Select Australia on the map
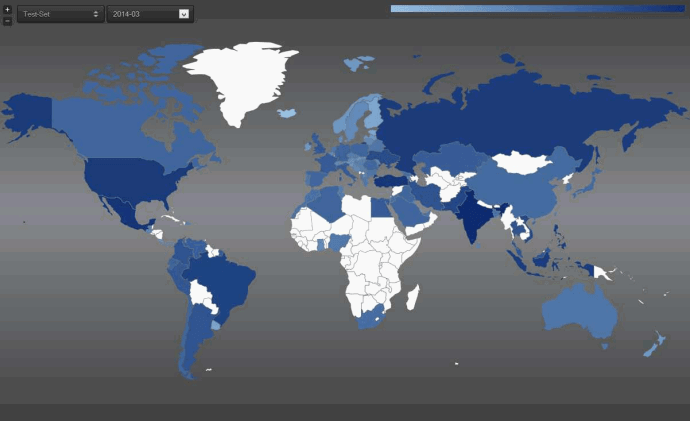This screenshot has height=421, width=690. [580, 312]
